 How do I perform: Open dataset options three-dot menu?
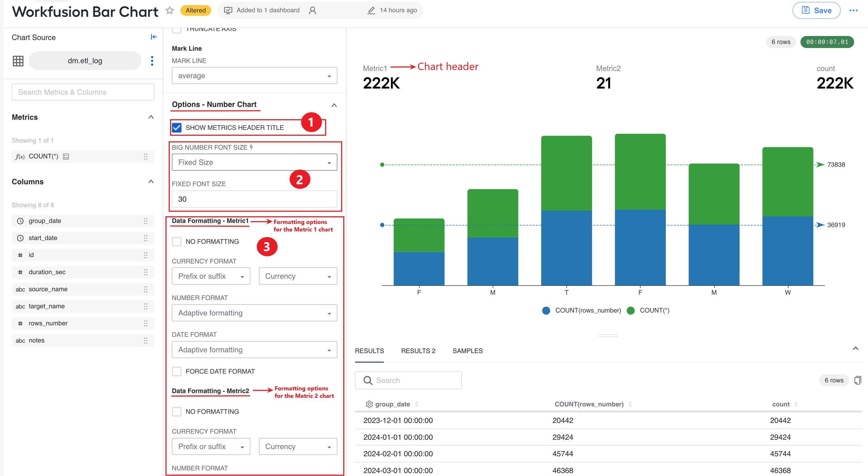[x=152, y=61]
